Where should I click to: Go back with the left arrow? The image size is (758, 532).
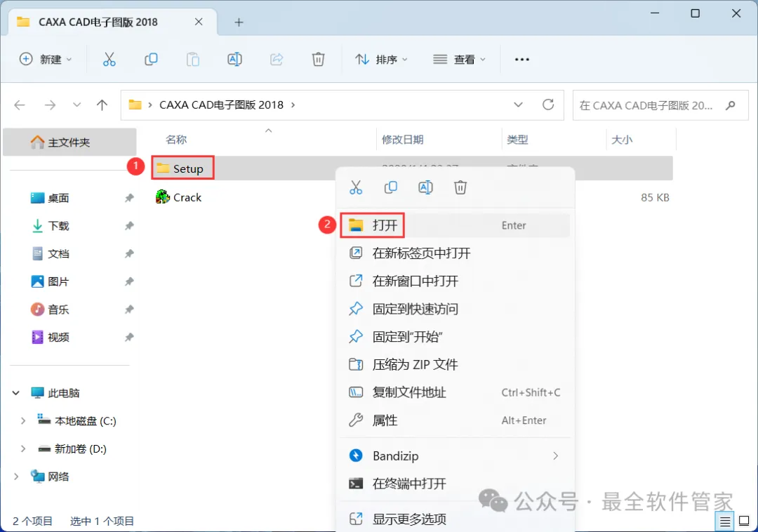(x=20, y=105)
